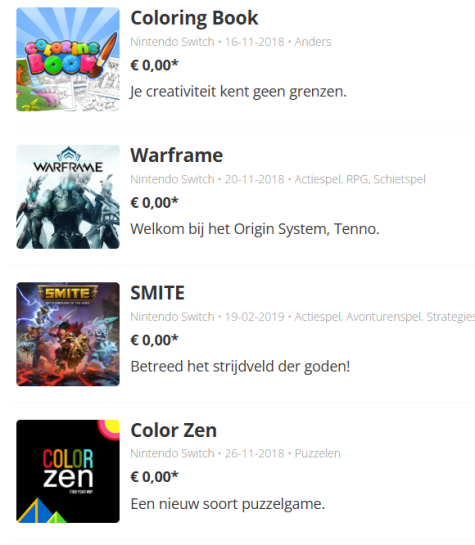Click Warframe's € 0,00* price label
This screenshot has width=475, height=545.
[154, 203]
